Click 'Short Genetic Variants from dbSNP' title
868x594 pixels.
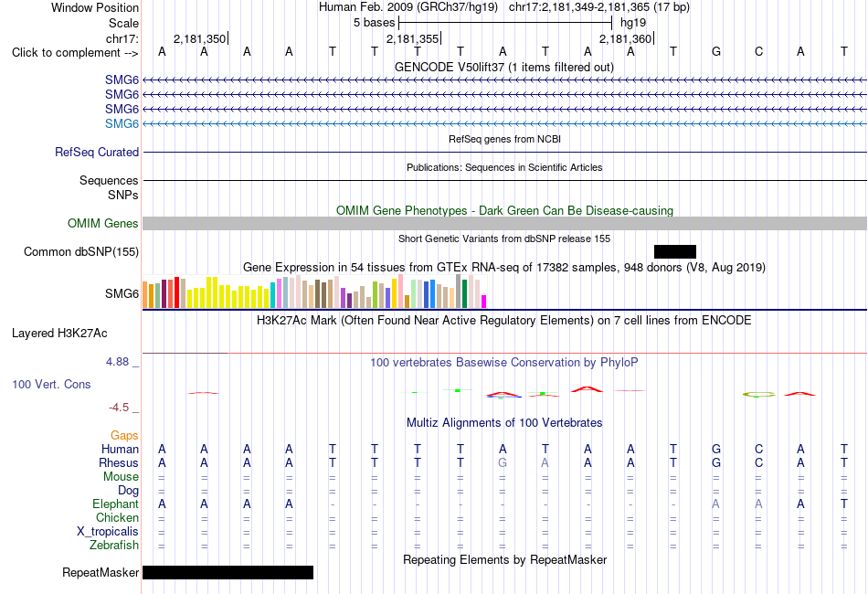click(x=504, y=239)
